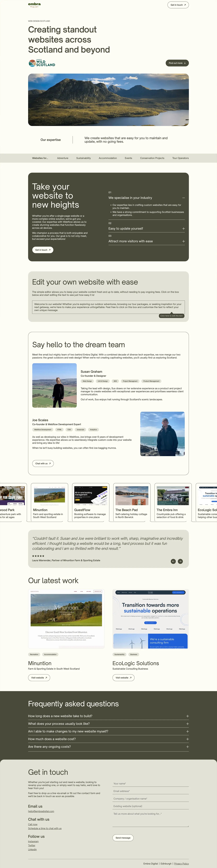Click the Embra Digital logo

34,5
